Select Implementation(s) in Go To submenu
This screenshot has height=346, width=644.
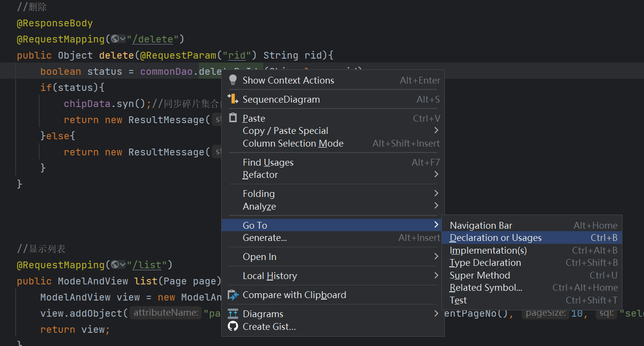pyautogui.click(x=488, y=250)
